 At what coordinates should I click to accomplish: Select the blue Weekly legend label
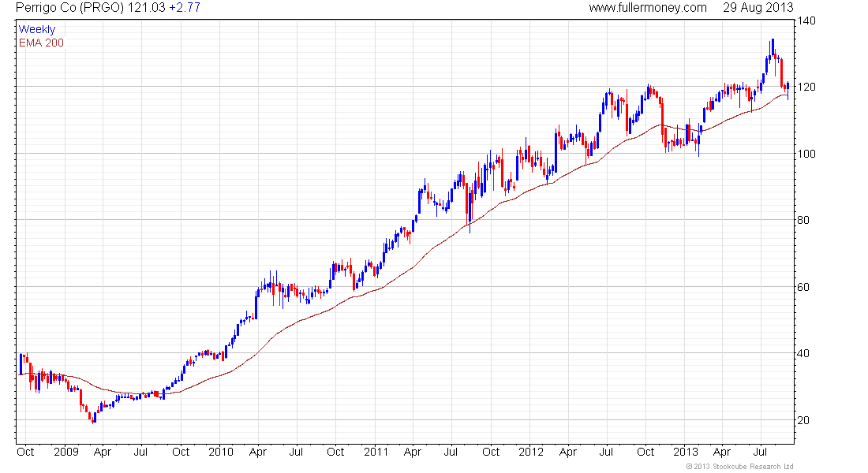click(37, 29)
